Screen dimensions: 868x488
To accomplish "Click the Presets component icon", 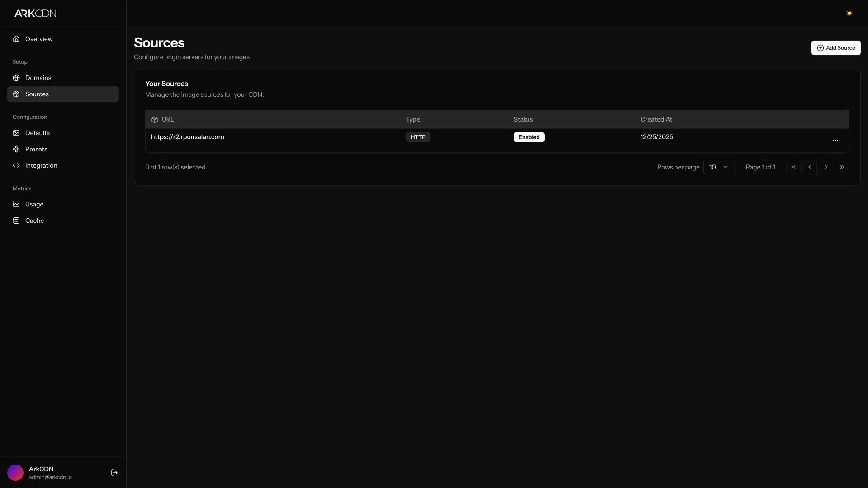I will (16, 149).
